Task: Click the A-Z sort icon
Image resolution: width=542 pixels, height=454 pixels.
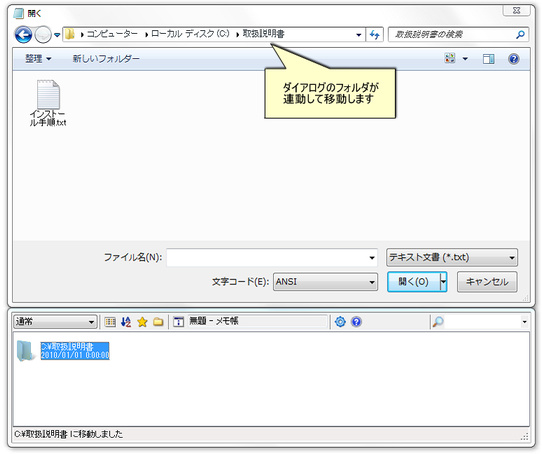Action: click(x=126, y=322)
